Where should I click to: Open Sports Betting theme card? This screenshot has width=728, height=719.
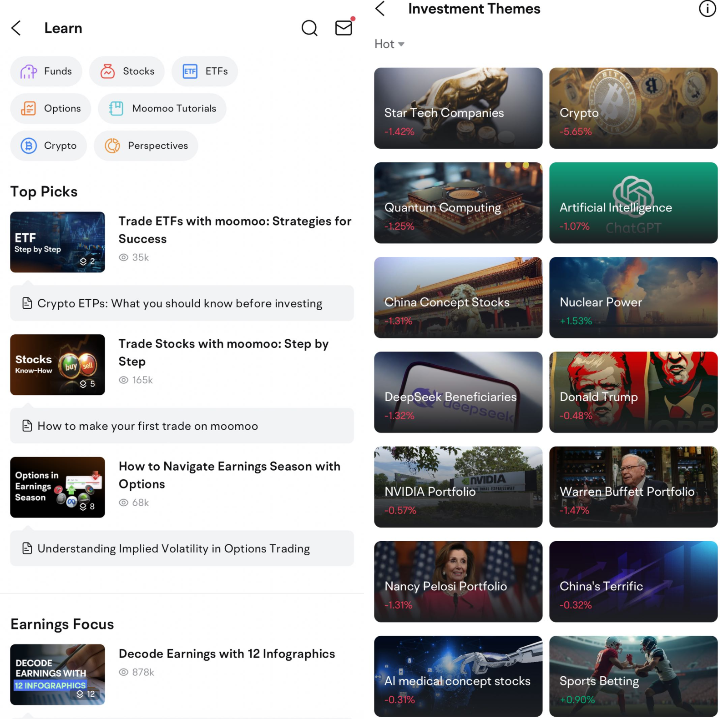[x=633, y=676]
